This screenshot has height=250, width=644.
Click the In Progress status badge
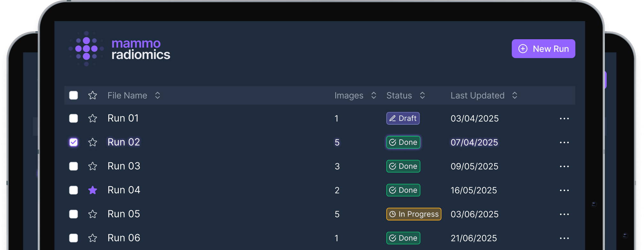point(414,214)
